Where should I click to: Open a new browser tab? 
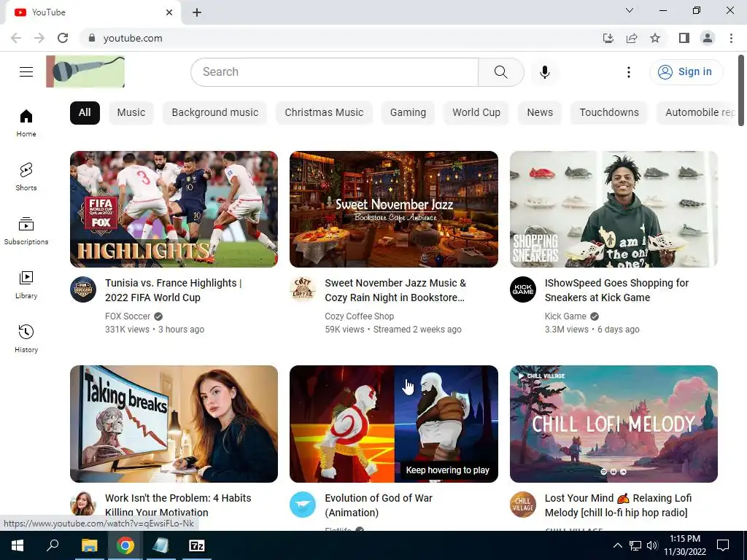(197, 12)
